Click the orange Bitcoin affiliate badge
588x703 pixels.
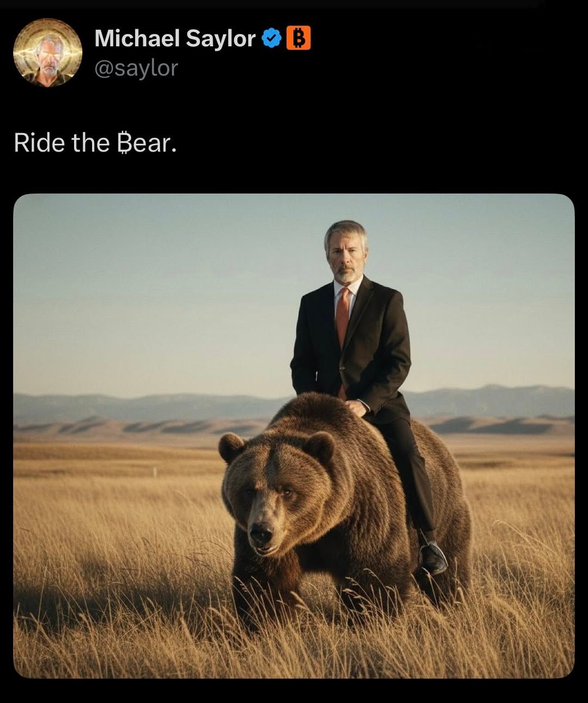[298, 38]
